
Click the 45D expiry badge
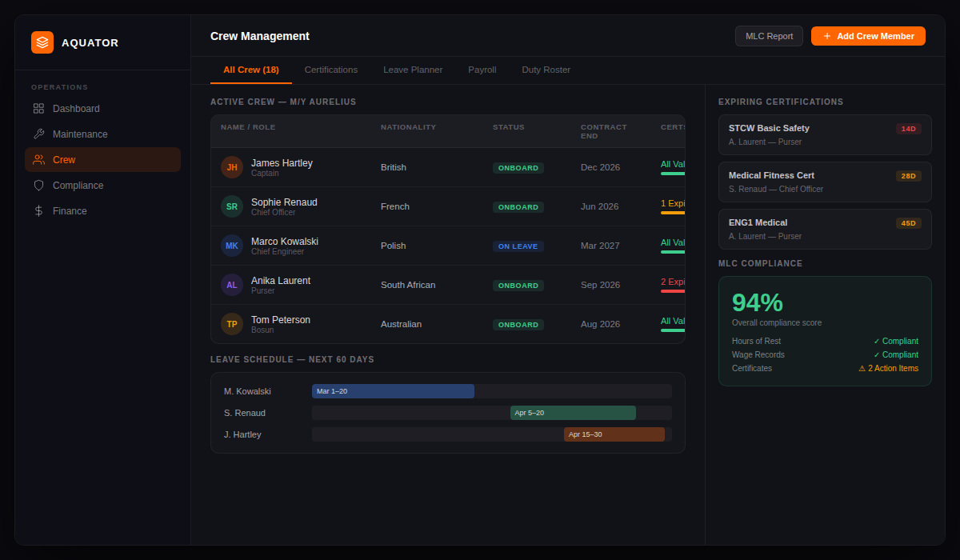pos(909,223)
